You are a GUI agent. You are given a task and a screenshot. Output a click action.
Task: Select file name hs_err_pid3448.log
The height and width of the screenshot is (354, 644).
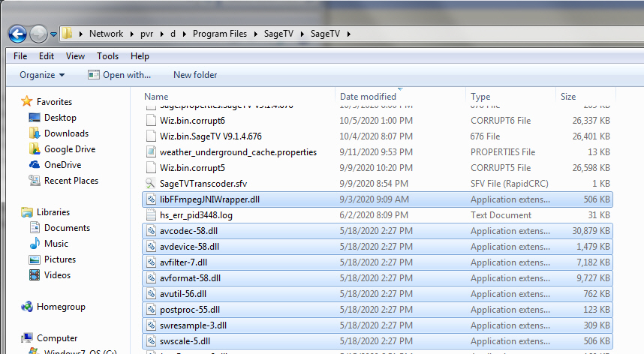pyautogui.click(x=196, y=215)
